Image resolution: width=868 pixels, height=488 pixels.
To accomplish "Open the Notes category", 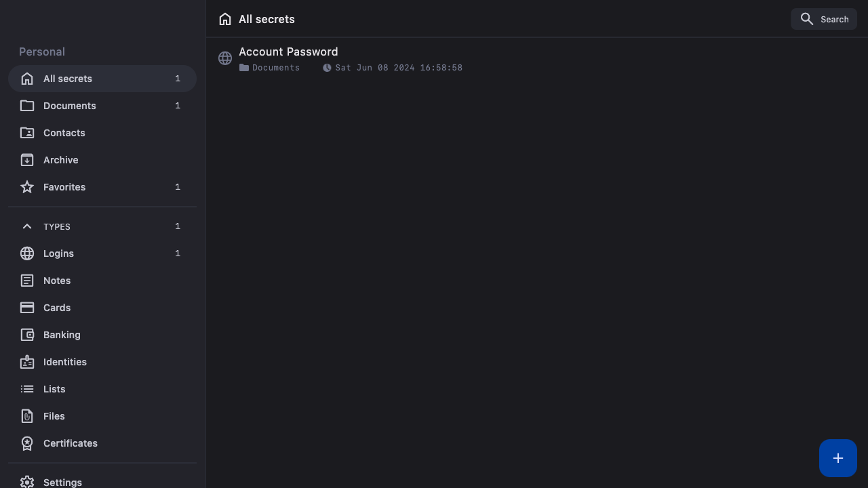I will pos(57,281).
